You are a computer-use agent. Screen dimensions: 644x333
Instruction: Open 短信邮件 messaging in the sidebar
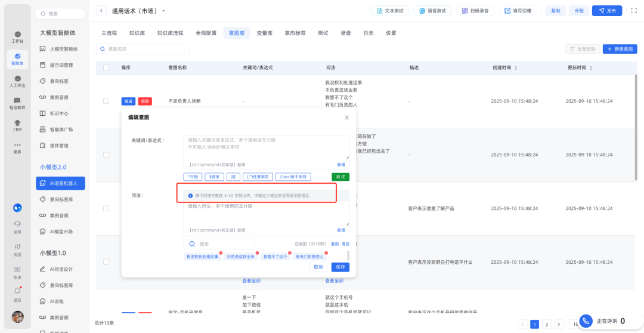click(17, 103)
